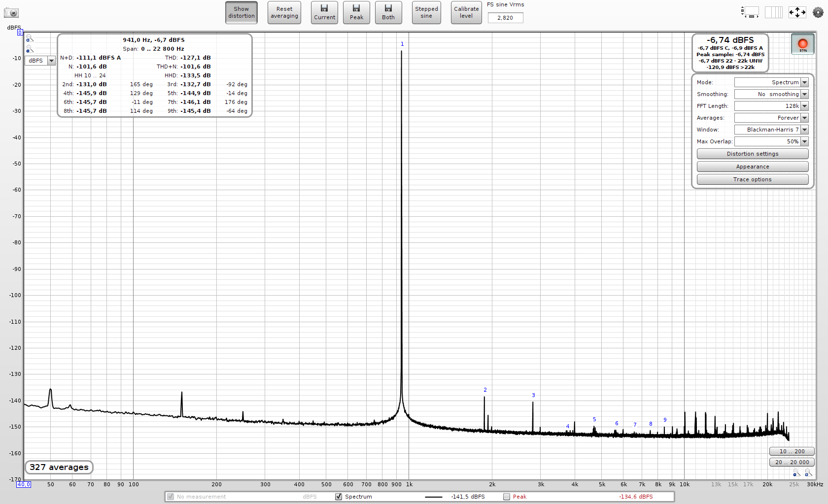Set frequency range to 10 .. 200
828x504 pixels.
pyautogui.click(x=792, y=451)
